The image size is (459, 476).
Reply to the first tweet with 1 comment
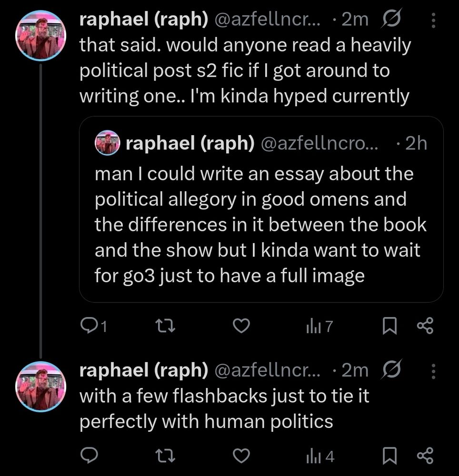(90, 326)
